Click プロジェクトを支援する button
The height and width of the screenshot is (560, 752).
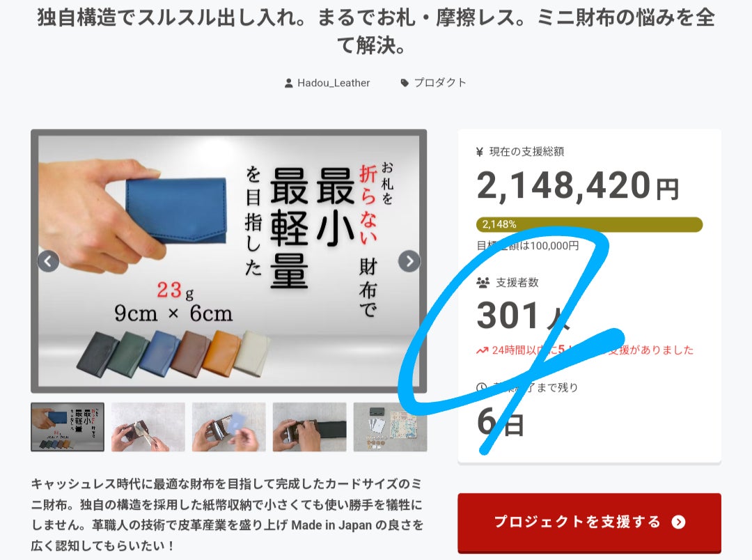[x=590, y=522]
